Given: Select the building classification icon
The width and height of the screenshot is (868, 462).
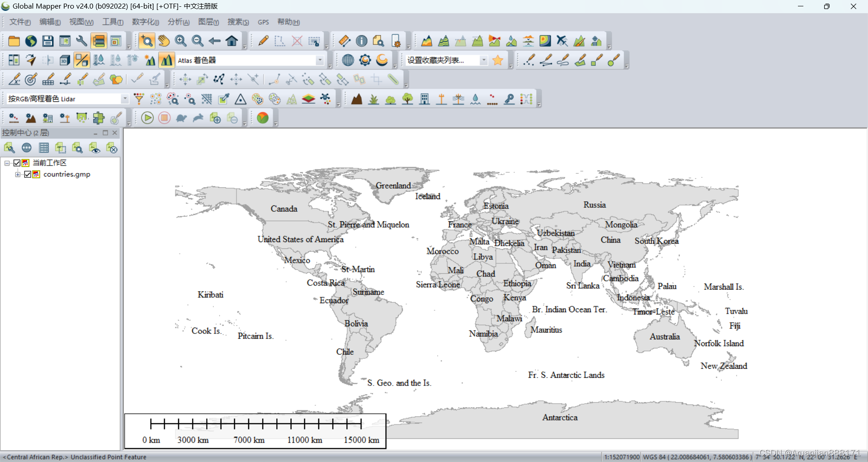Looking at the screenshot, I should (425, 99).
